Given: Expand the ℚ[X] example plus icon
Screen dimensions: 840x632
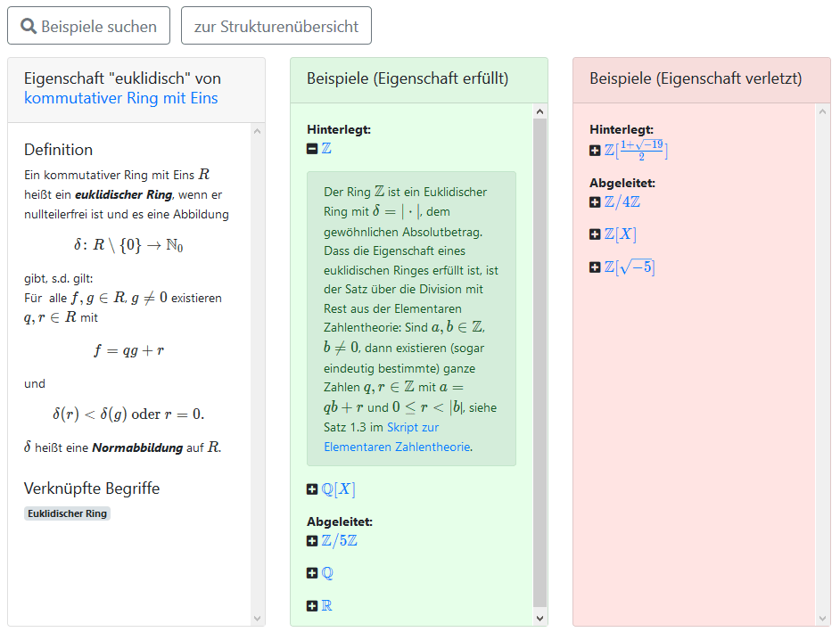Looking at the screenshot, I should (312, 489).
